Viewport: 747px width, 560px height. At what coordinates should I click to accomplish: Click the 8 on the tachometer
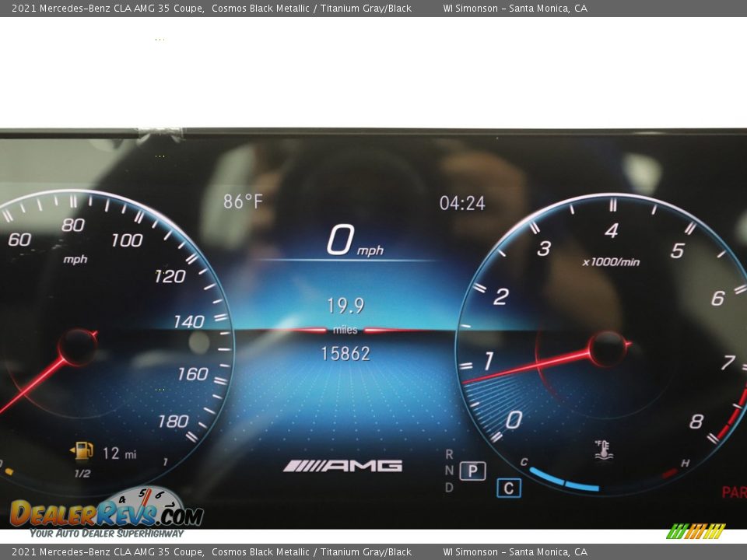pyautogui.click(x=696, y=422)
